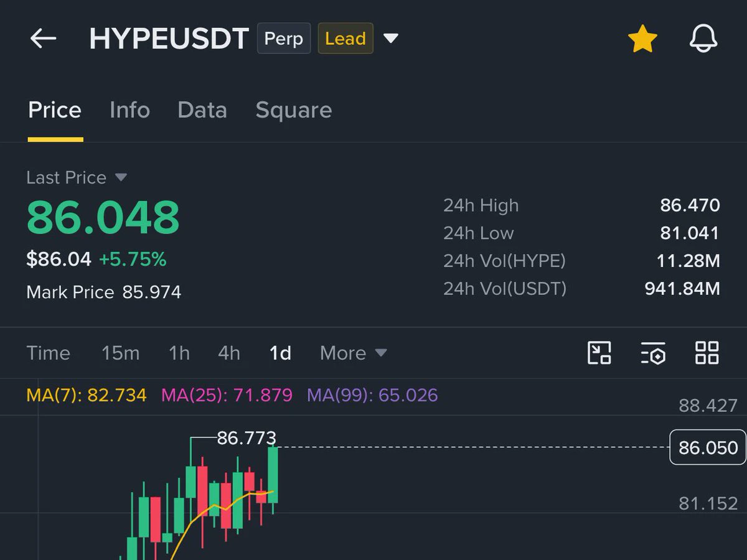Switch to the Info tab
The width and height of the screenshot is (747, 560).
click(129, 110)
